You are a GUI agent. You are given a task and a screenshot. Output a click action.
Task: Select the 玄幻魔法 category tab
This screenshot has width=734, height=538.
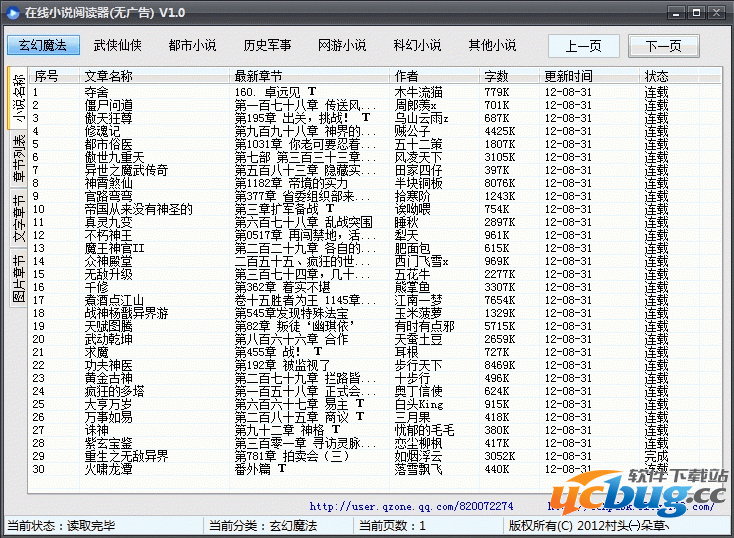pyautogui.click(x=43, y=45)
